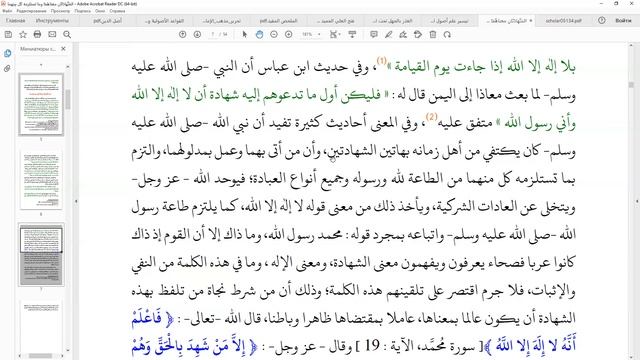Open footnote reference (1) in text
The width and height of the screenshot is (640, 360).
[x=381, y=60]
